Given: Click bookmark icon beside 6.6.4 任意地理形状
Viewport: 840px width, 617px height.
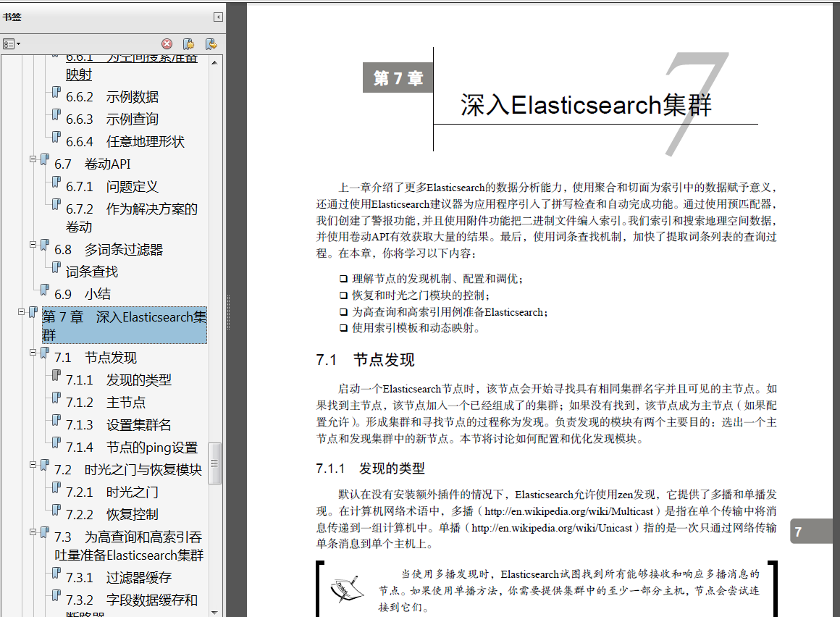Looking at the screenshot, I should [56, 137].
